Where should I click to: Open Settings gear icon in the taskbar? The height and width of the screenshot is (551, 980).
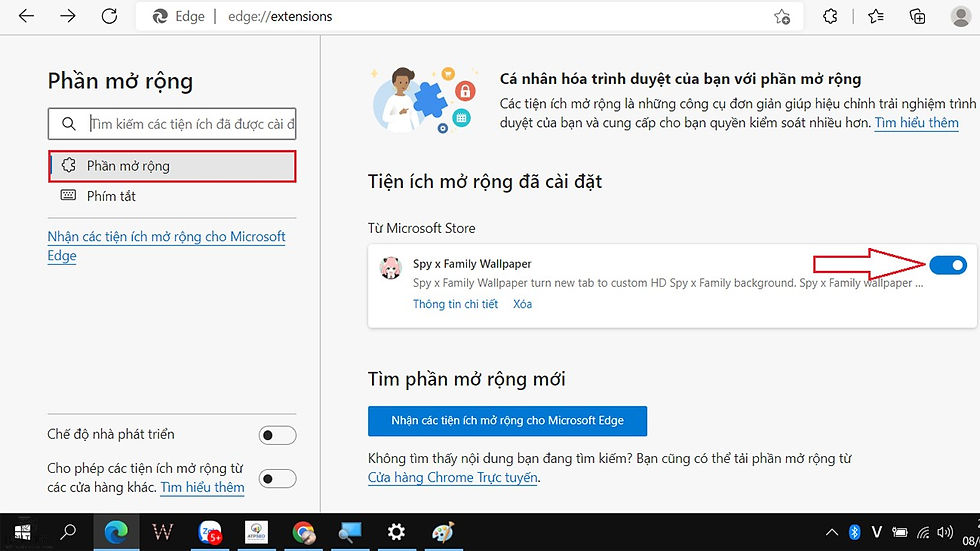[396, 532]
